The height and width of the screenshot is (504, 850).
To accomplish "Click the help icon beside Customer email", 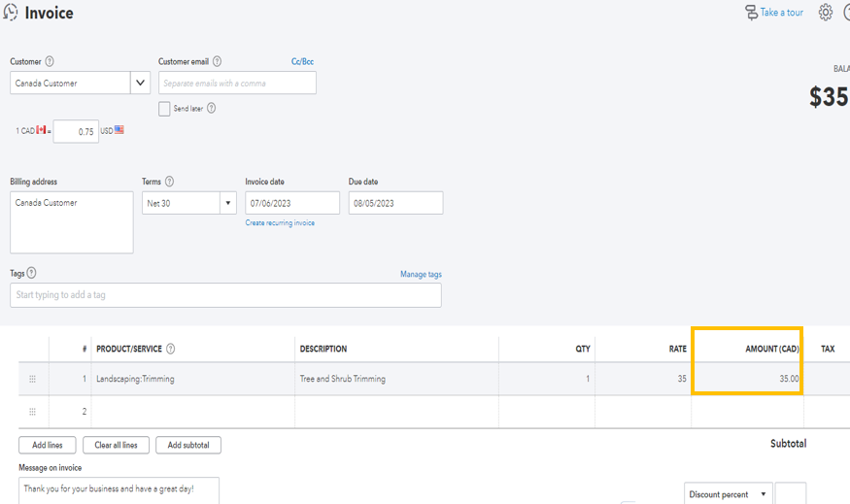I will pos(217,62).
